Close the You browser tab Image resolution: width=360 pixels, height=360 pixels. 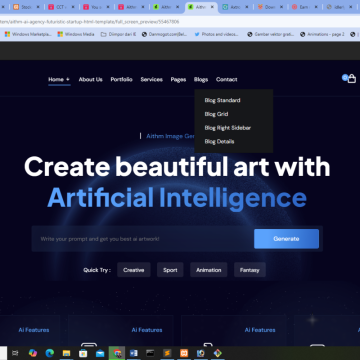[108, 7]
